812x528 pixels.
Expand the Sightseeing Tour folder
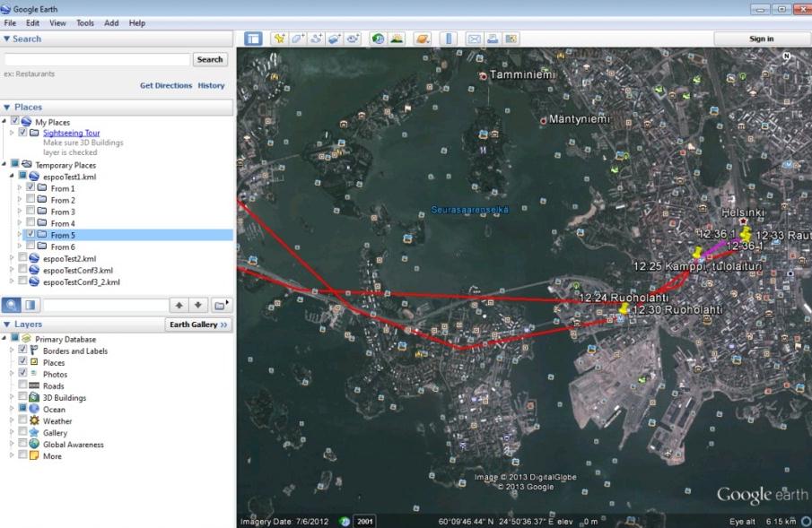coord(12,133)
